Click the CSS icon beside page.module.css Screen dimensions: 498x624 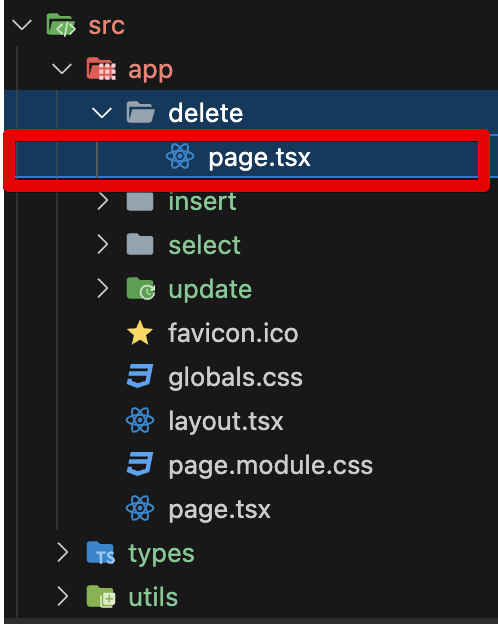(140, 464)
